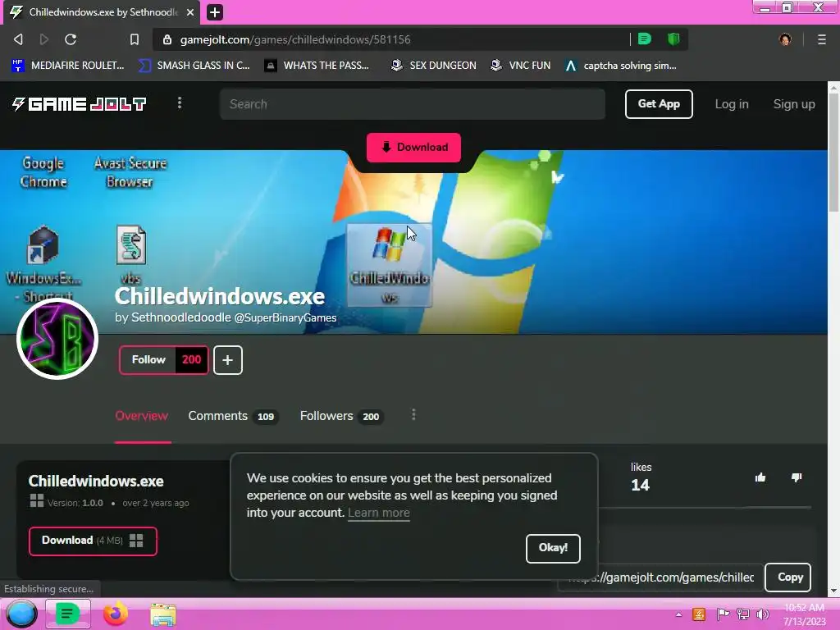Image resolution: width=840 pixels, height=630 pixels.
Task: Open the green chat extension icon in address bar
Action: point(645,39)
